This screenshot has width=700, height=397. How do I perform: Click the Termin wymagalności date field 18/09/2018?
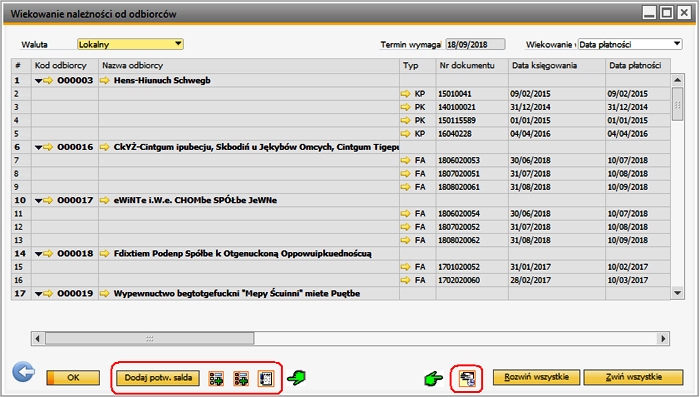point(475,44)
